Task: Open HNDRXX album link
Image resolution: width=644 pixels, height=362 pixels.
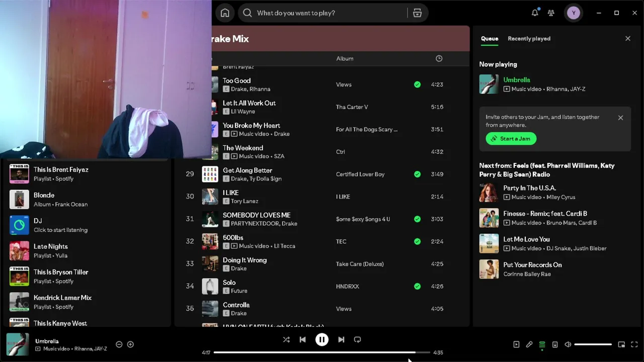Action: pyautogui.click(x=348, y=287)
